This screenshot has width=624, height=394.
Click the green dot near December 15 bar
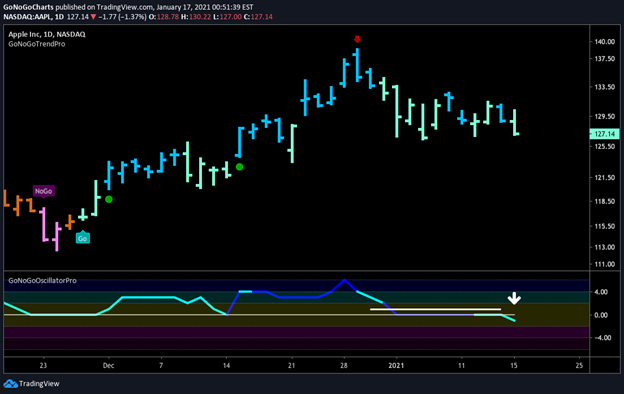coord(239,167)
